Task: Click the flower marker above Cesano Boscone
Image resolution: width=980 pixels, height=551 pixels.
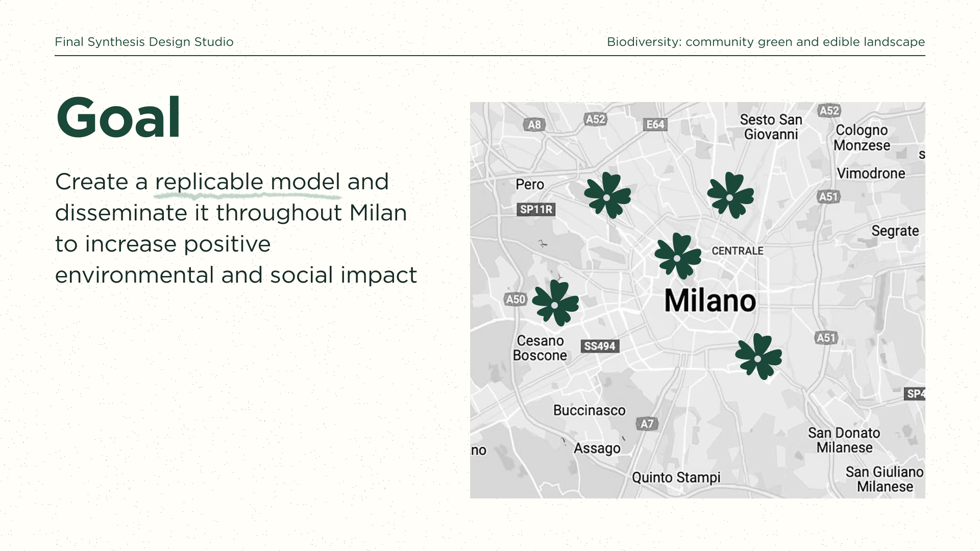Action: pos(555,303)
